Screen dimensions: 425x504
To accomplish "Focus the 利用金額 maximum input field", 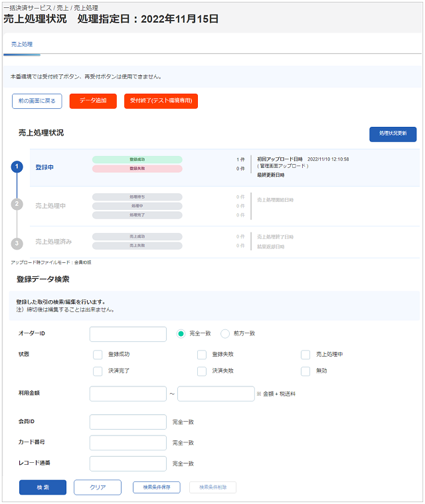I will point(216,394).
